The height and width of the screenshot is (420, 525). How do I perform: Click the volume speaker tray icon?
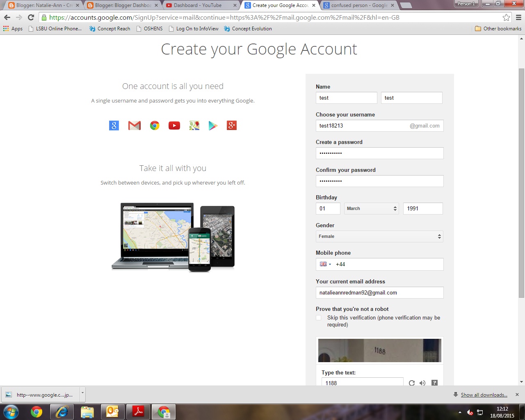[470, 412]
